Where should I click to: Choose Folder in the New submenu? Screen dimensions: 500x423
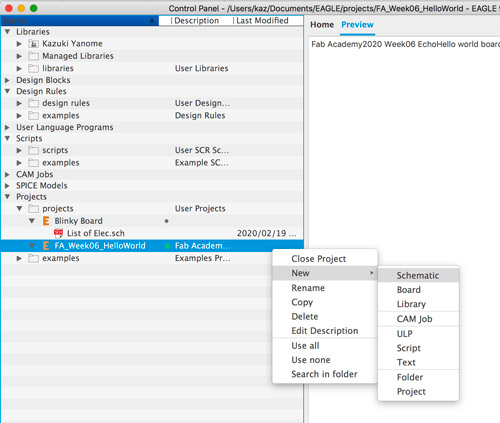[418, 377]
